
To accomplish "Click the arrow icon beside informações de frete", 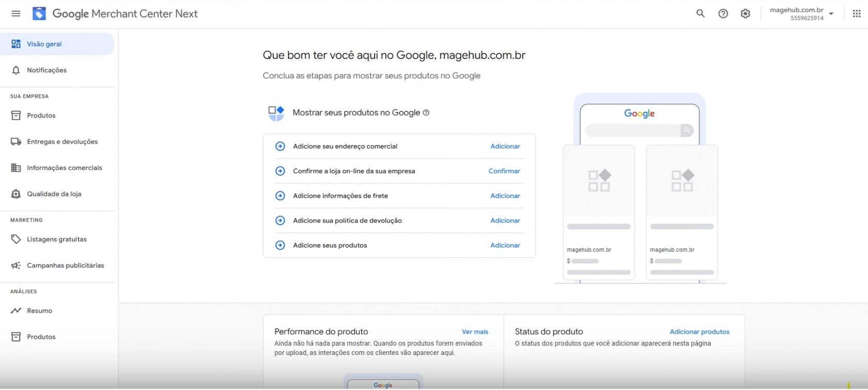I will coord(280,196).
